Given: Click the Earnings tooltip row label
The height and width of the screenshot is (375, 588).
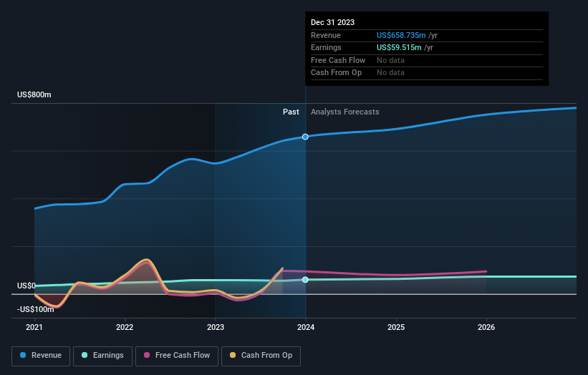Looking at the screenshot, I should click(x=326, y=47).
